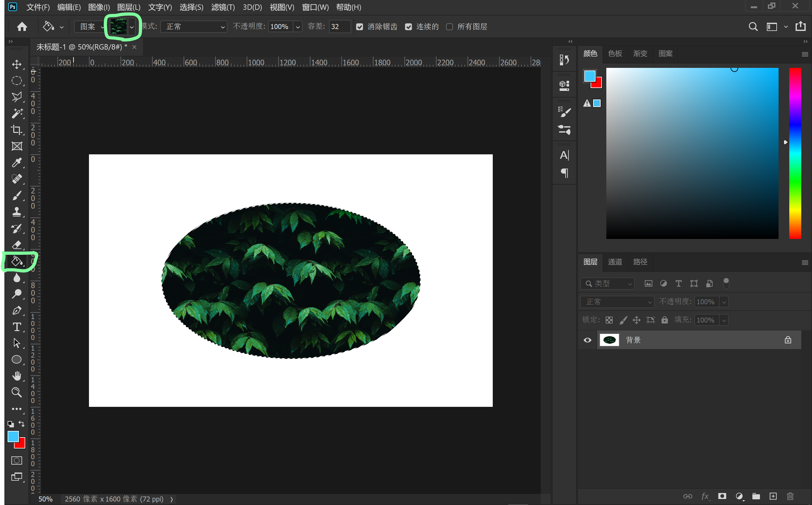Switch to the 色板 tab

tap(615, 53)
